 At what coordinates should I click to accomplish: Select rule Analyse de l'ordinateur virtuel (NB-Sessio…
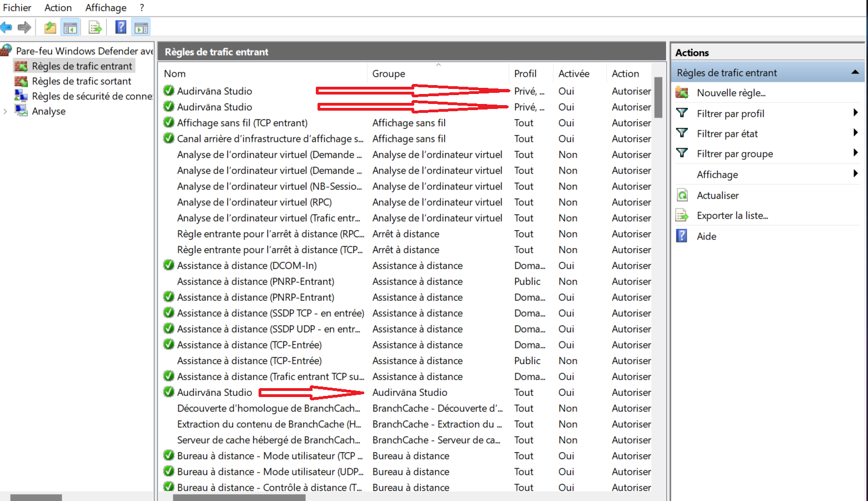click(x=269, y=186)
